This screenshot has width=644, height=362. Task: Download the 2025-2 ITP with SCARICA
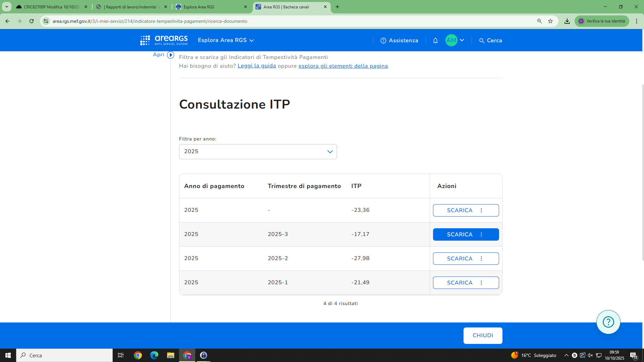[x=459, y=259]
